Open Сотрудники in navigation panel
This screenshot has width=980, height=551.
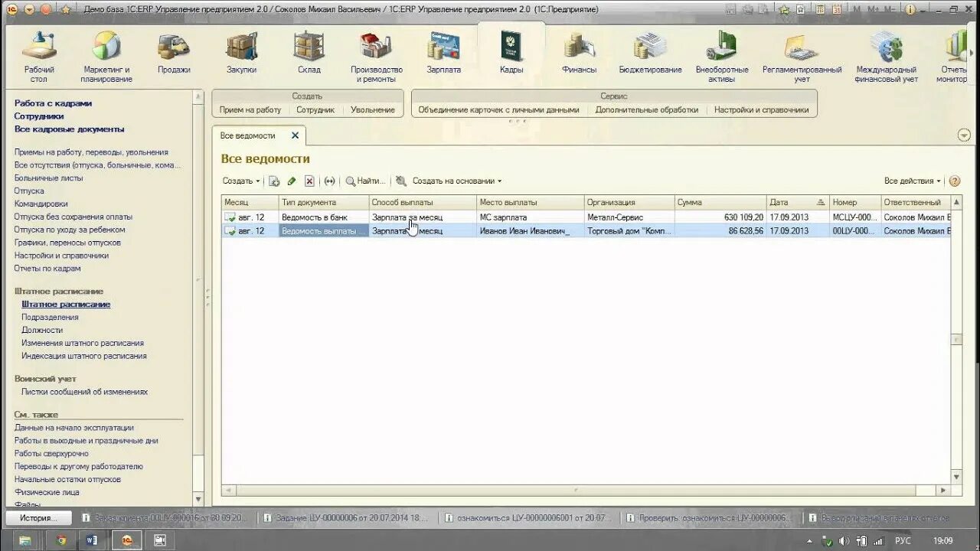(x=39, y=116)
